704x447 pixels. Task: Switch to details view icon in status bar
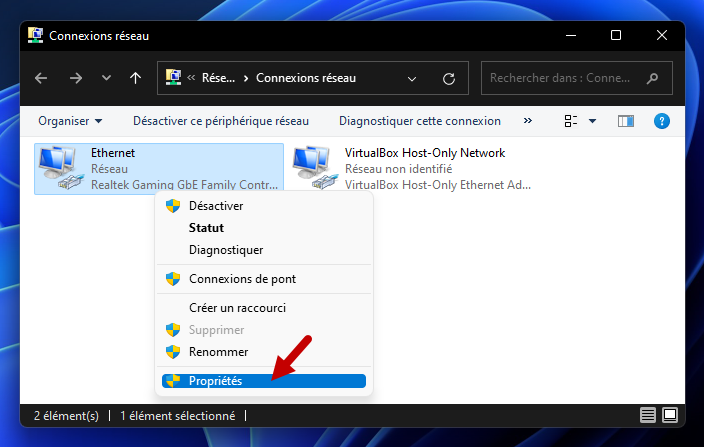coord(648,415)
